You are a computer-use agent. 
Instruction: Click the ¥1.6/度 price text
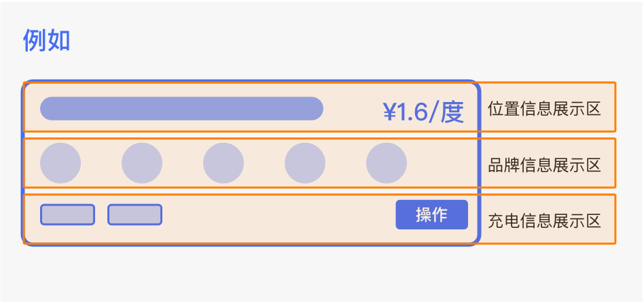[x=423, y=112]
